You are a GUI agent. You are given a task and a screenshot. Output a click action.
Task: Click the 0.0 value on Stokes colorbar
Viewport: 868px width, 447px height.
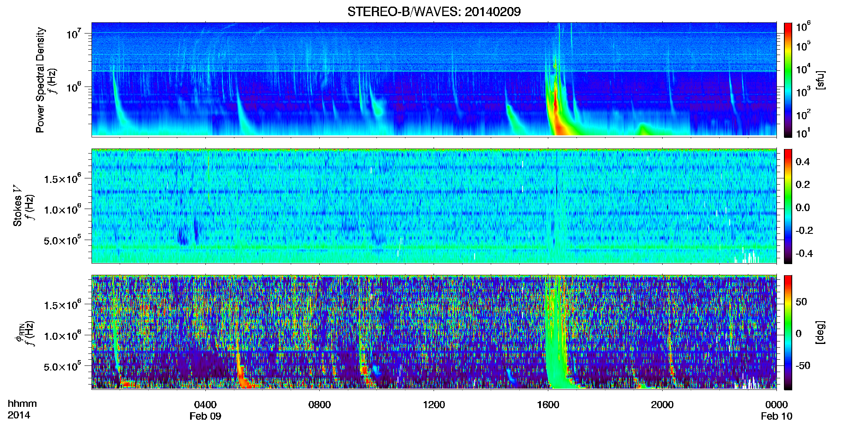803,207
